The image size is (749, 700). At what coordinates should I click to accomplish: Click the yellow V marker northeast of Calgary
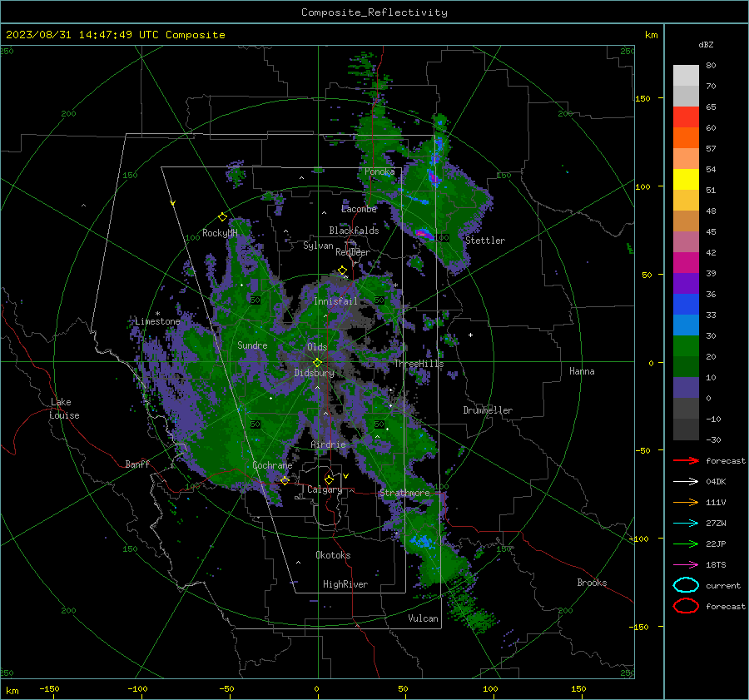coord(346,476)
